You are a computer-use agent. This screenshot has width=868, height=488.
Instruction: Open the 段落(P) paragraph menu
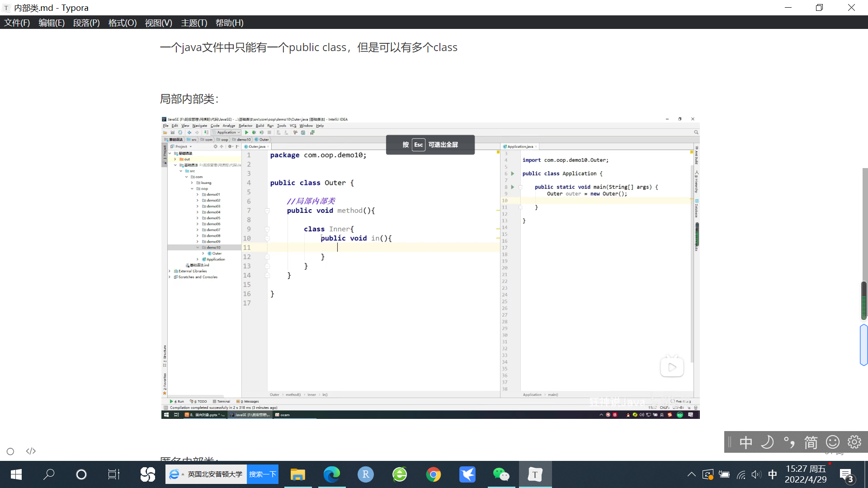pos(86,23)
